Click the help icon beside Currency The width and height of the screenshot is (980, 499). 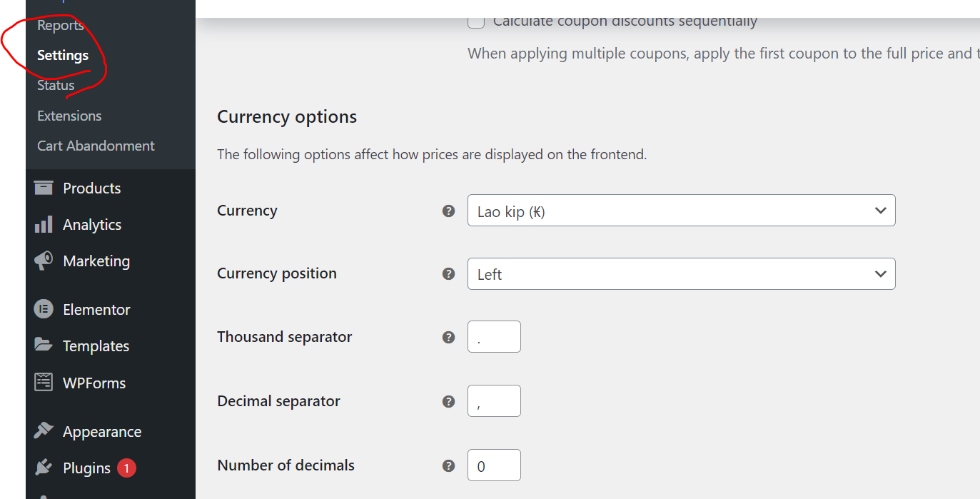click(448, 211)
